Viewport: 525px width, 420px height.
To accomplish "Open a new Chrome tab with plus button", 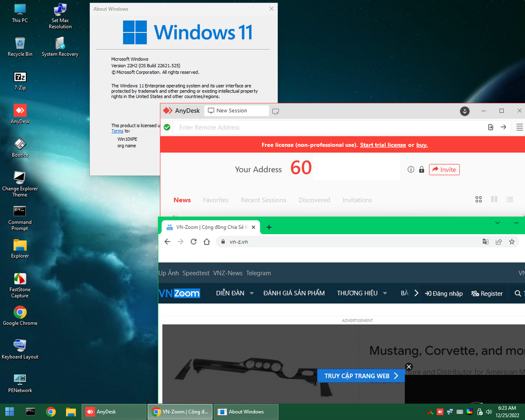I will [x=269, y=227].
